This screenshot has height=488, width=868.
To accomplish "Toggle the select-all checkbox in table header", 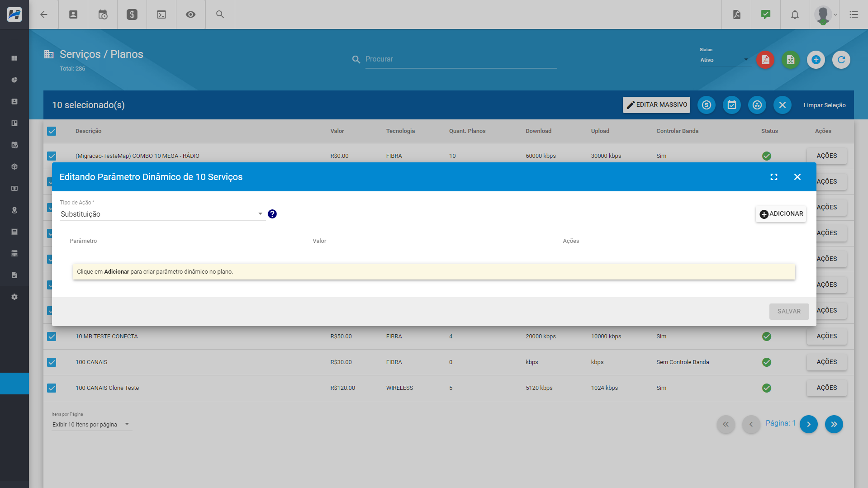I will click(52, 131).
